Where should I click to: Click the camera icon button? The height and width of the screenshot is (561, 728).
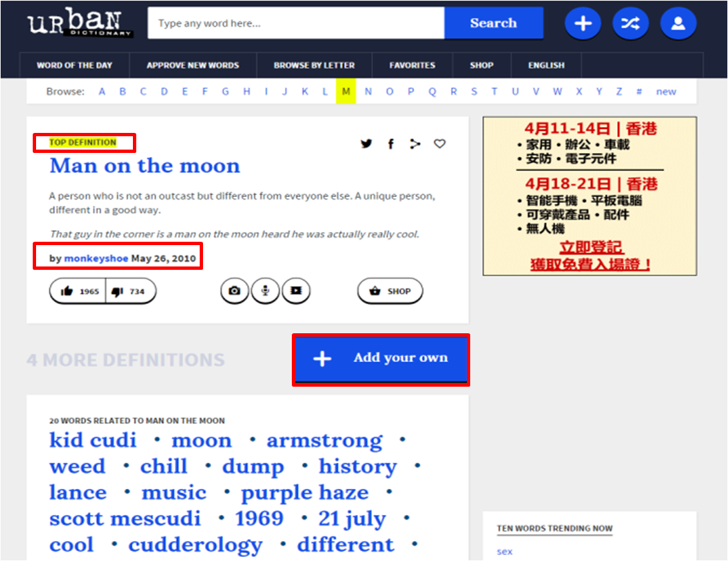click(234, 291)
